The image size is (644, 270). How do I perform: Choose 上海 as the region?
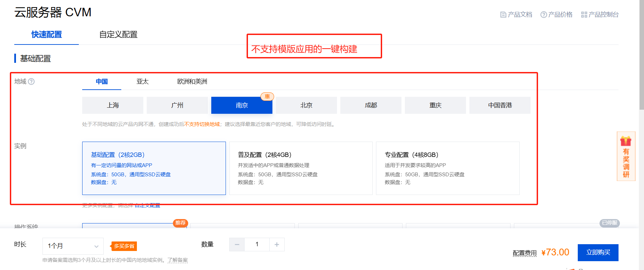coord(113,105)
